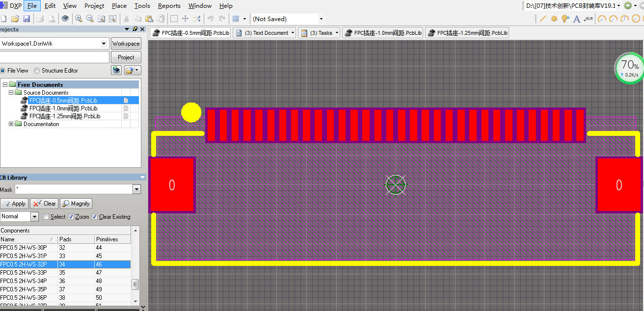Zoom to selected objects
The height and width of the screenshot is (311, 644).
(112, 19)
